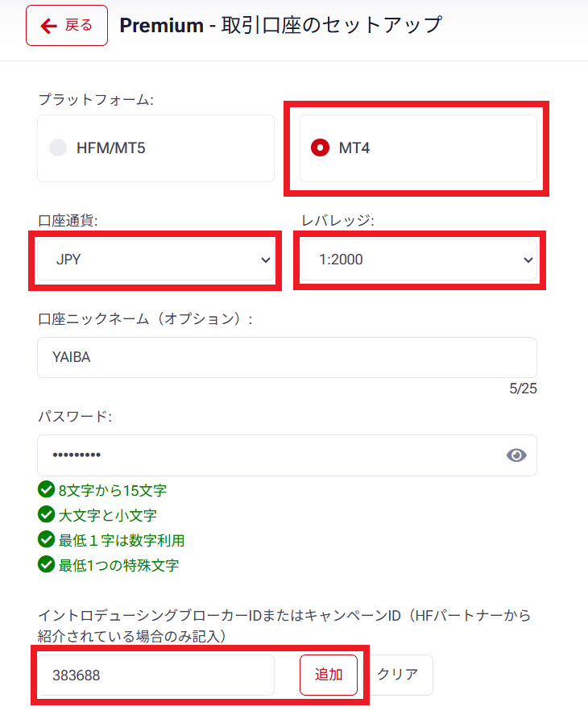
Task: Click the password input field
Action: (x=287, y=455)
